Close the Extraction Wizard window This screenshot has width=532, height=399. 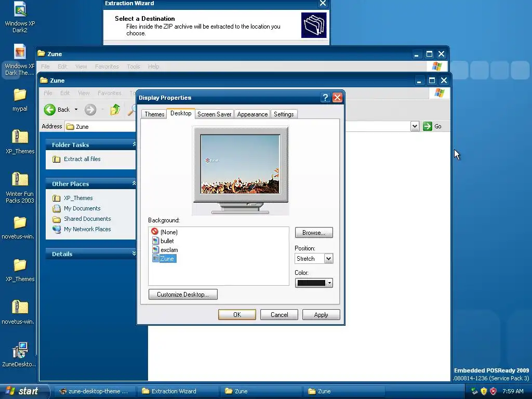323,4
